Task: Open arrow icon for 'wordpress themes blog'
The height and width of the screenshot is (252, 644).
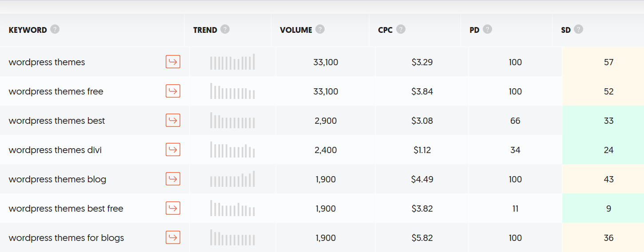Action: pos(173,179)
